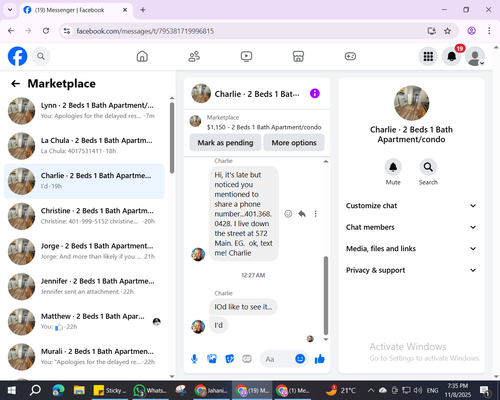Click the conversation list scrollbar
The height and width of the screenshot is (400, 500).
(x=172, y=138)
